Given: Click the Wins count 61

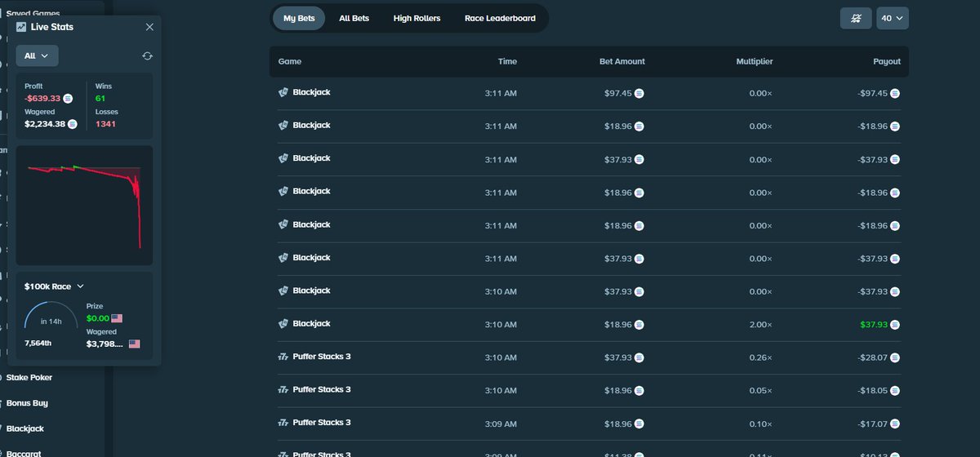Looking at the screenshot, I should click(x=100, y=98).
